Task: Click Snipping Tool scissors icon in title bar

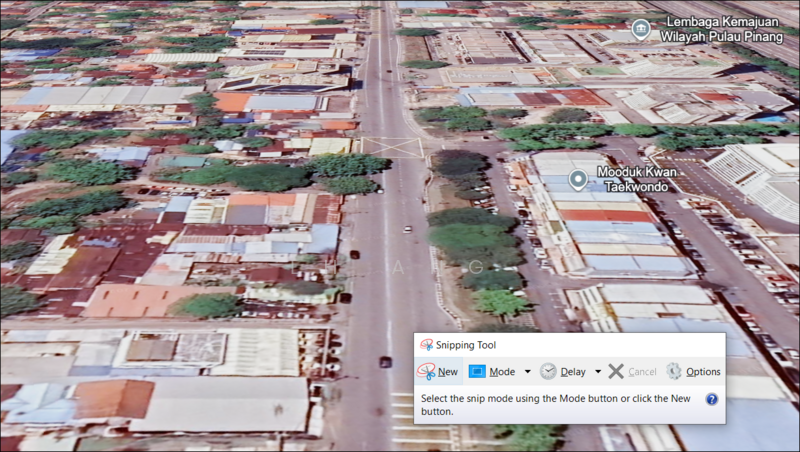Action: (x=427, y=344)
